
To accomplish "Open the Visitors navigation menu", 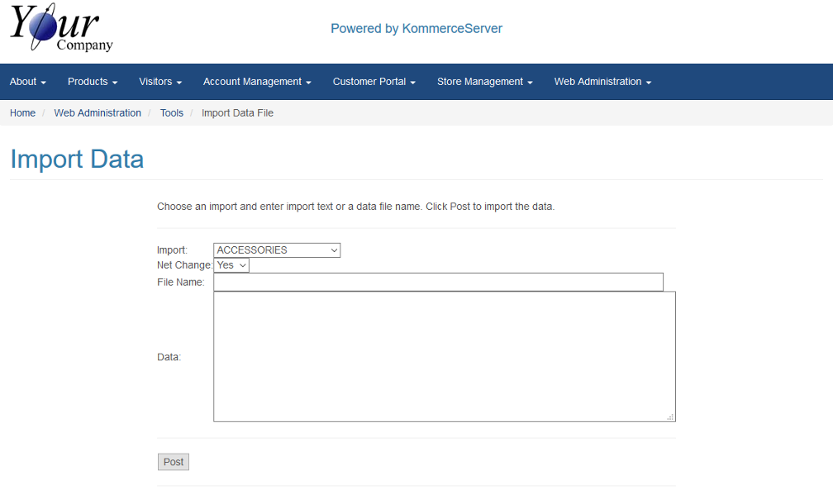I will (160, 82).
